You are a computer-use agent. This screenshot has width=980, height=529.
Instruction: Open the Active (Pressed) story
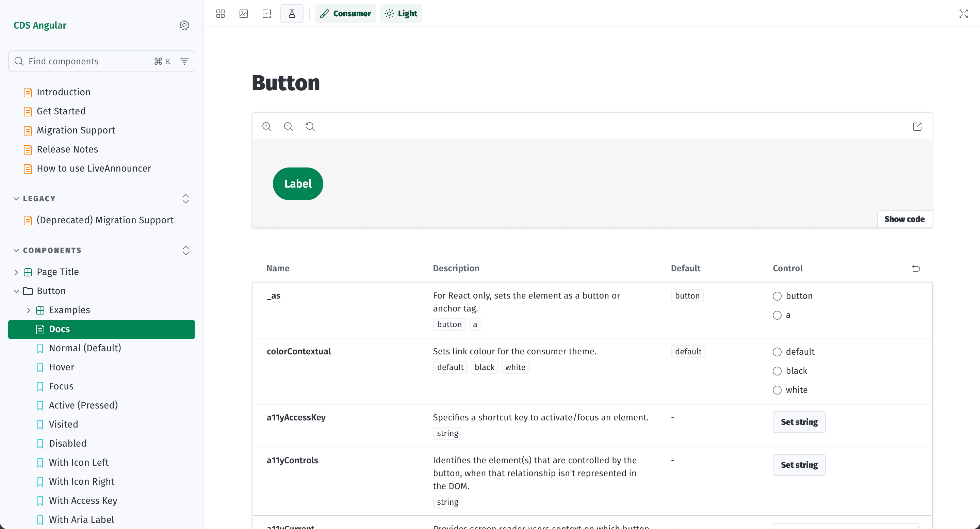[83, 405]
